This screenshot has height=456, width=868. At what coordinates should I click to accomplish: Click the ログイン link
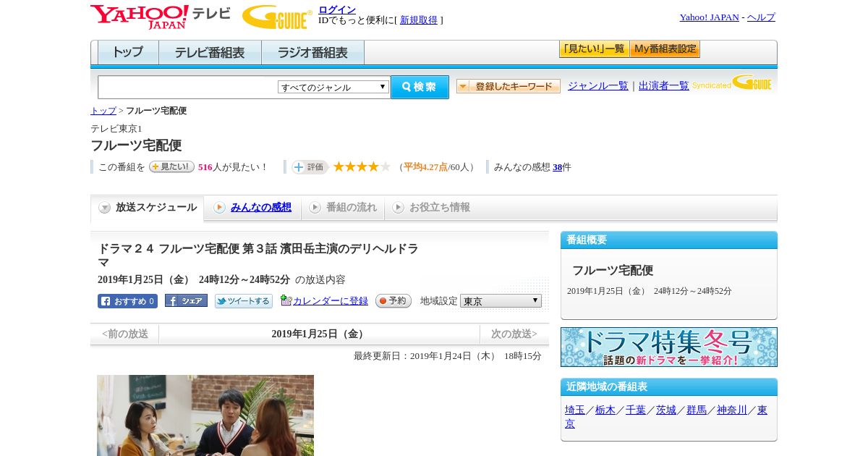click(x=337, y=9)
